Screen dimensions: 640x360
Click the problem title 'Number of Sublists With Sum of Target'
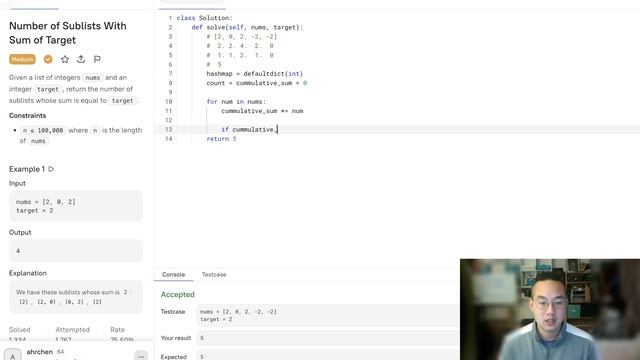pos(68,33)
